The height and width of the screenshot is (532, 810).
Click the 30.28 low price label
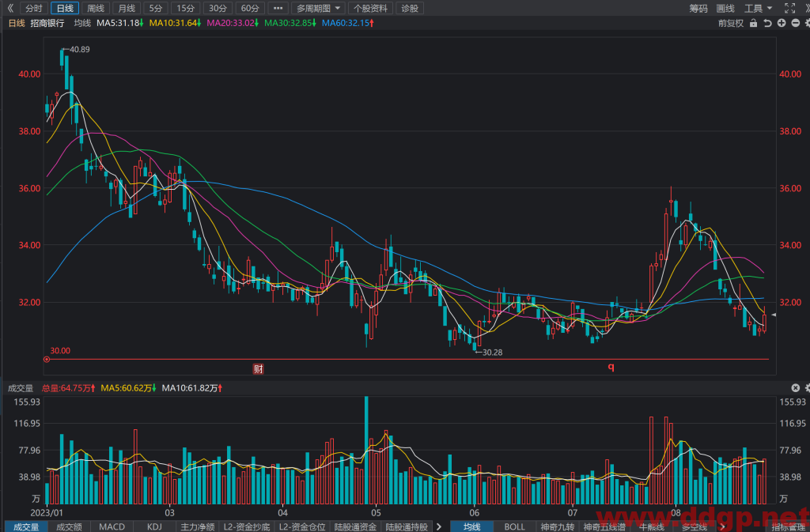pos(492,353)
